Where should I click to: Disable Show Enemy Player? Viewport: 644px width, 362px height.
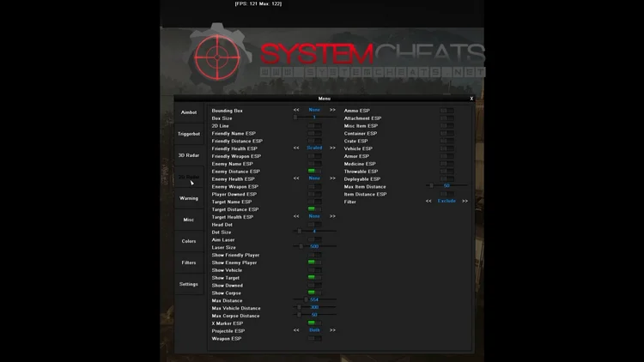tap(314, 262)
